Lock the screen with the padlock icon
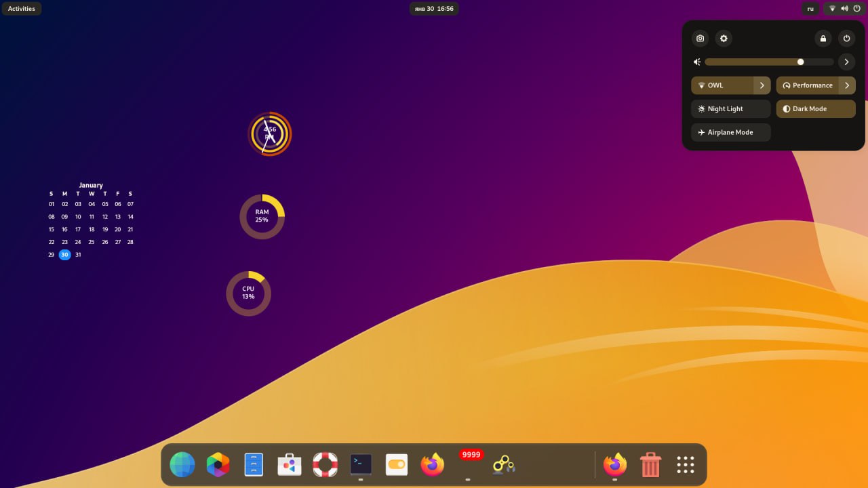 [823, 39]
